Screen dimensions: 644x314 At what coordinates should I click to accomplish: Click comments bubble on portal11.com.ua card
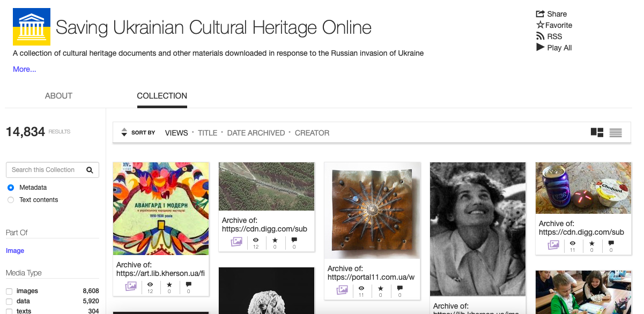click(x=399, y=288)
